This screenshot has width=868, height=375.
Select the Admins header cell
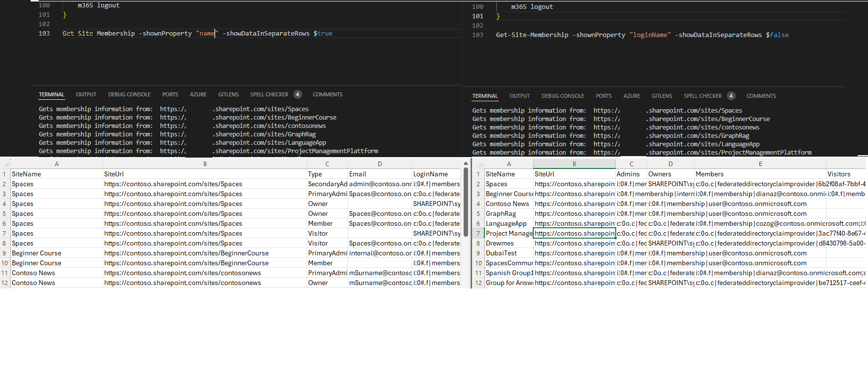[x=631, y=174]
